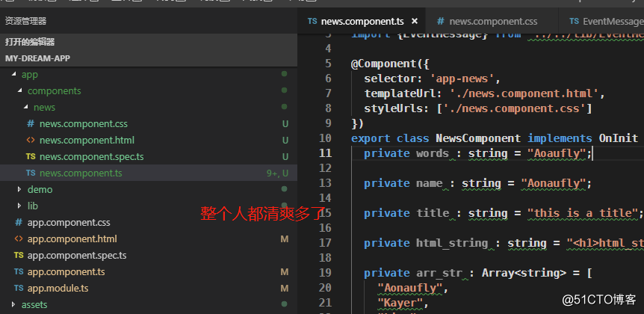The height and width of the screenshot is (314, 644).
Task: Expand the demo folder
Action: [19, 189]
